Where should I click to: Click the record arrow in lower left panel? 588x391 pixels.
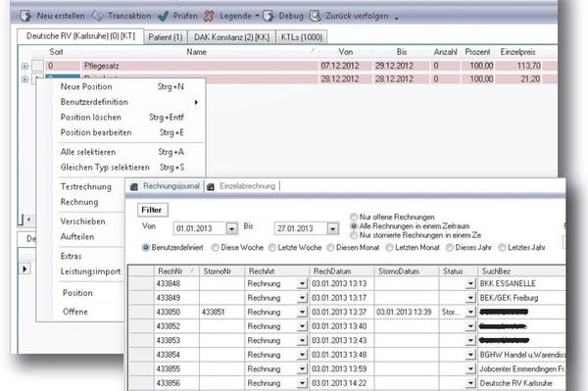click(x=24, y=269)
